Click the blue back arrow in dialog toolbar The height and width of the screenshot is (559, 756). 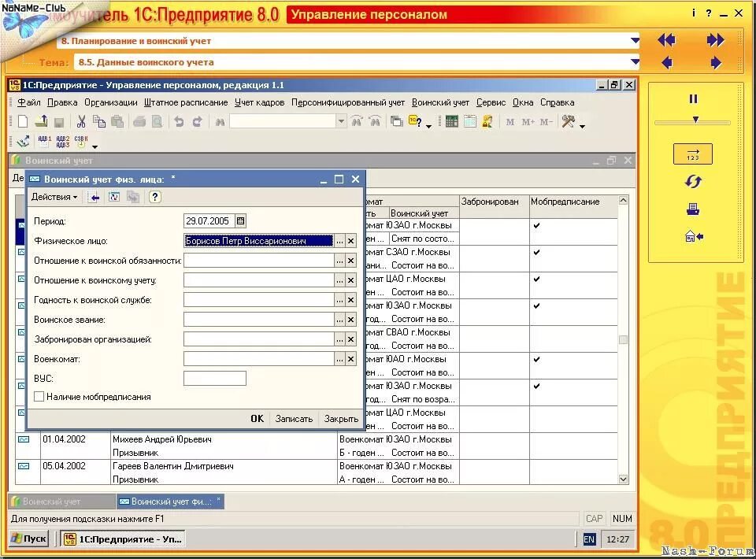pos(94,197)
